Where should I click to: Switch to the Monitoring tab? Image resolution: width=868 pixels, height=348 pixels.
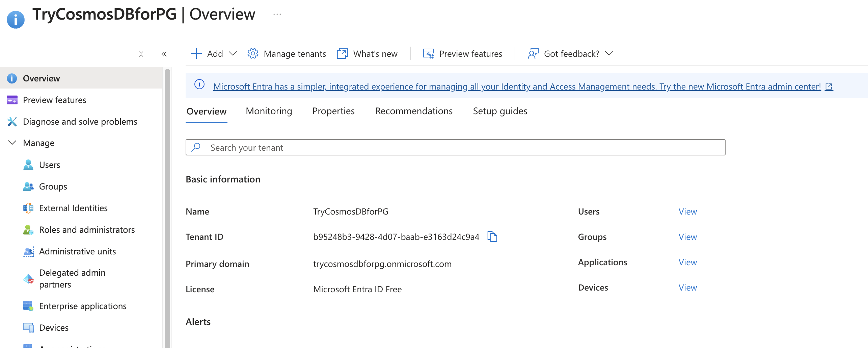click(269, 111)
